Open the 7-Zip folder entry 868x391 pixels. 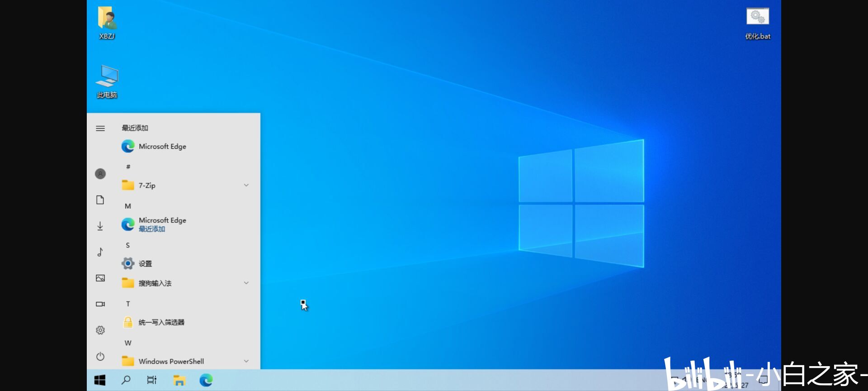coord(186,185)
